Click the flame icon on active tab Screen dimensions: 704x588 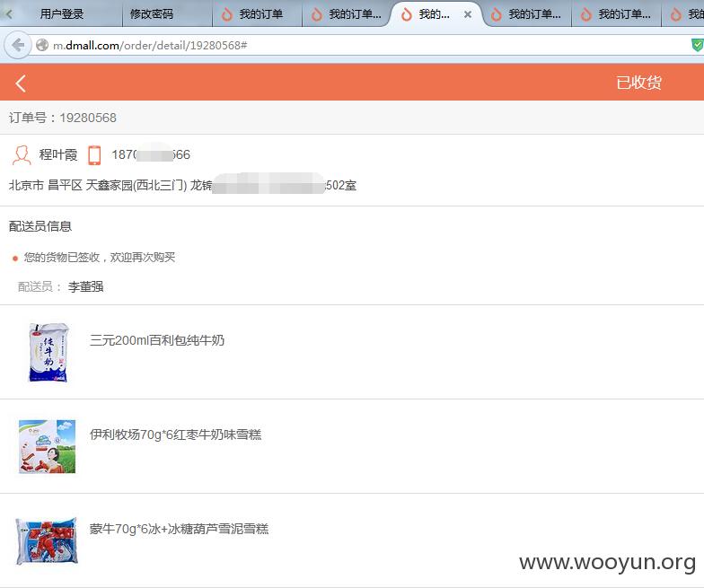point(406,14)
